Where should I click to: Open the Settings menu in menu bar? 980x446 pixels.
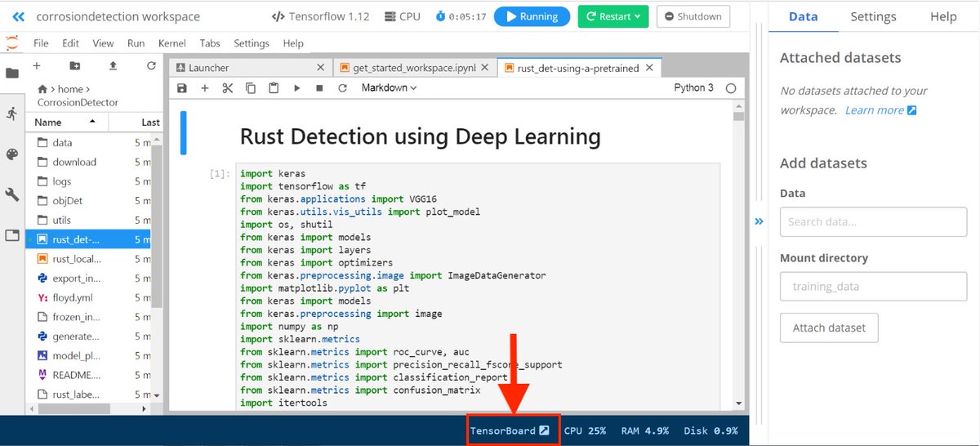click(252, 43)
